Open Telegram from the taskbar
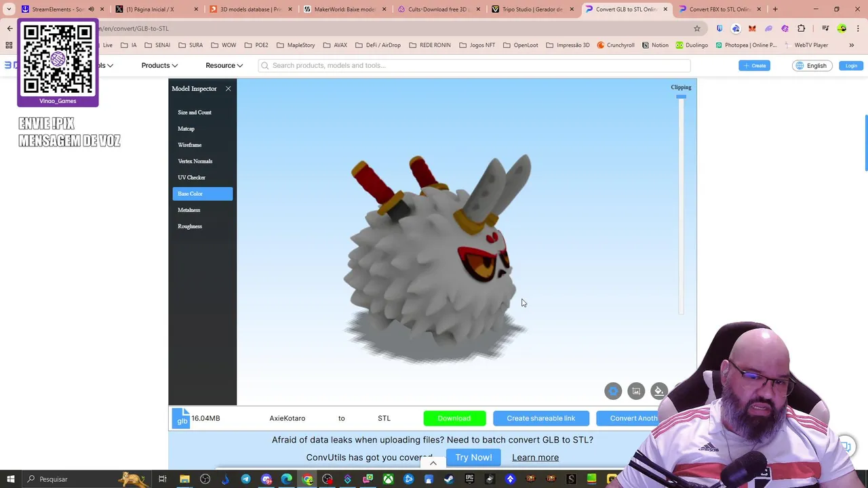This screenshot has height=488, width=868. coord(245,479)
